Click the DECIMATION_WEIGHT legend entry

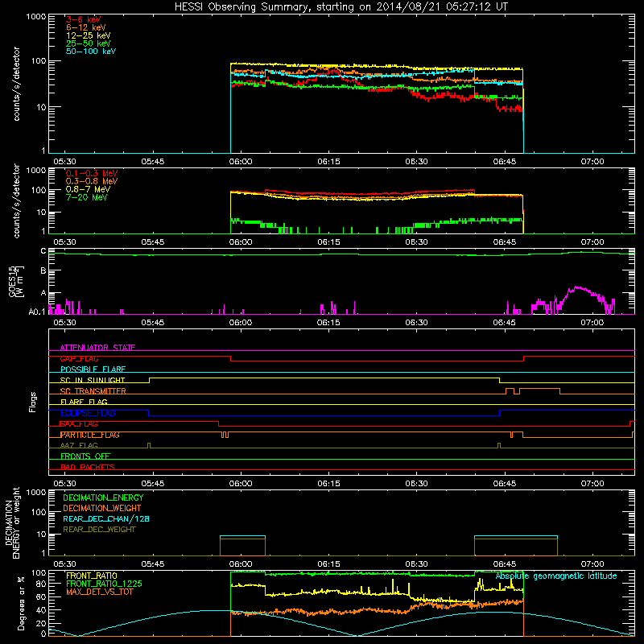102,508
